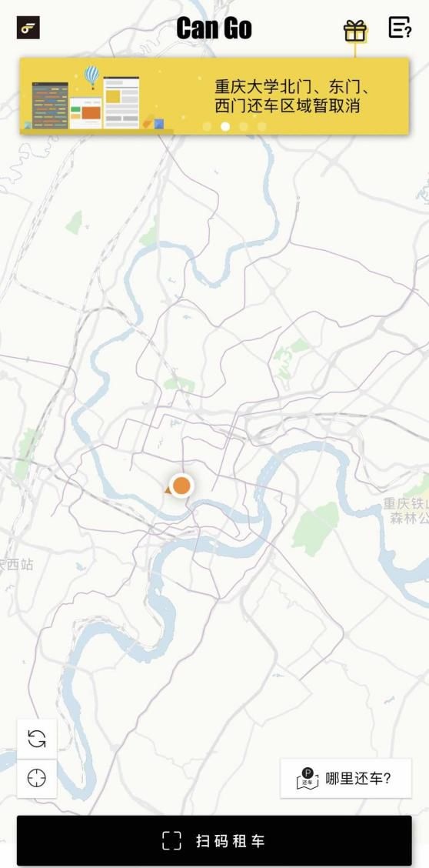
Task: Open the Can Go logo menu icon
Action: tap(28, 28)
